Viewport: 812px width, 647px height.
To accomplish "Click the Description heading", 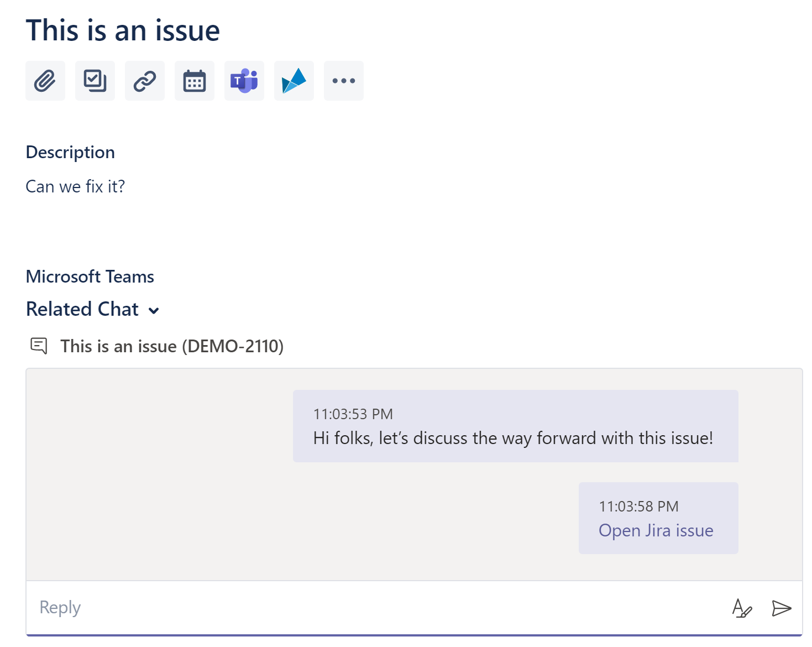I will pyautogui.click(x=70, y=152).
